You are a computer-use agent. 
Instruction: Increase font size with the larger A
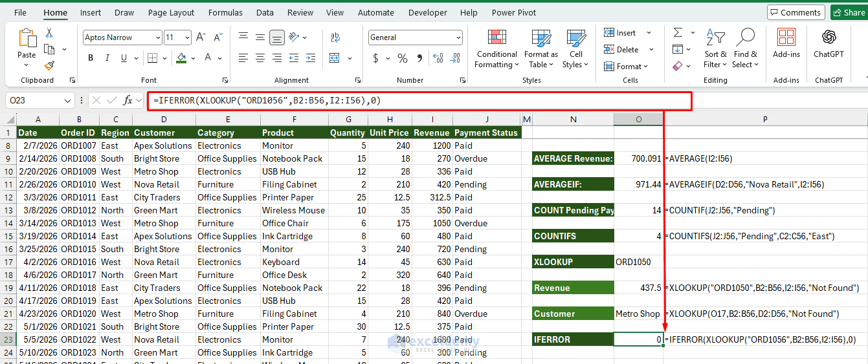click(201, 37)
